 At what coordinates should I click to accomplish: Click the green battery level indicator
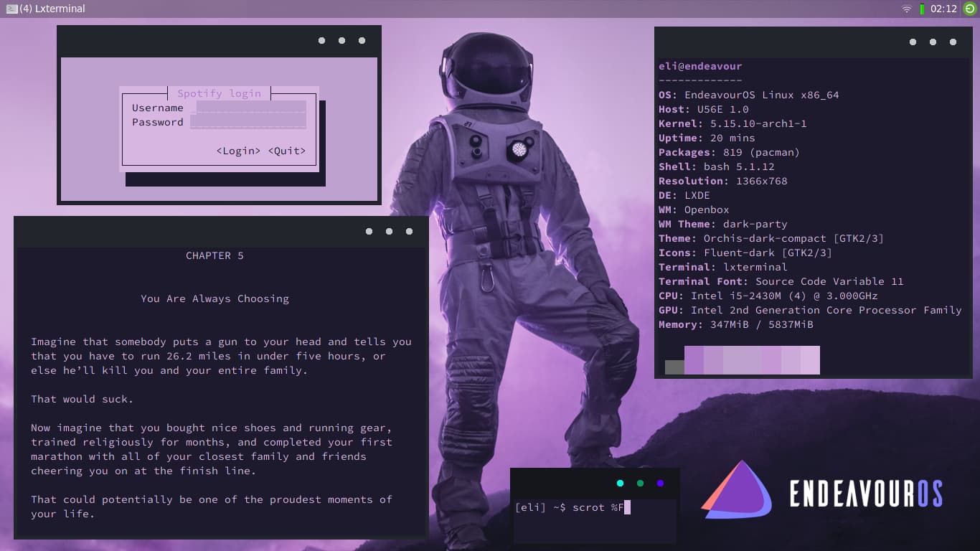922,9
